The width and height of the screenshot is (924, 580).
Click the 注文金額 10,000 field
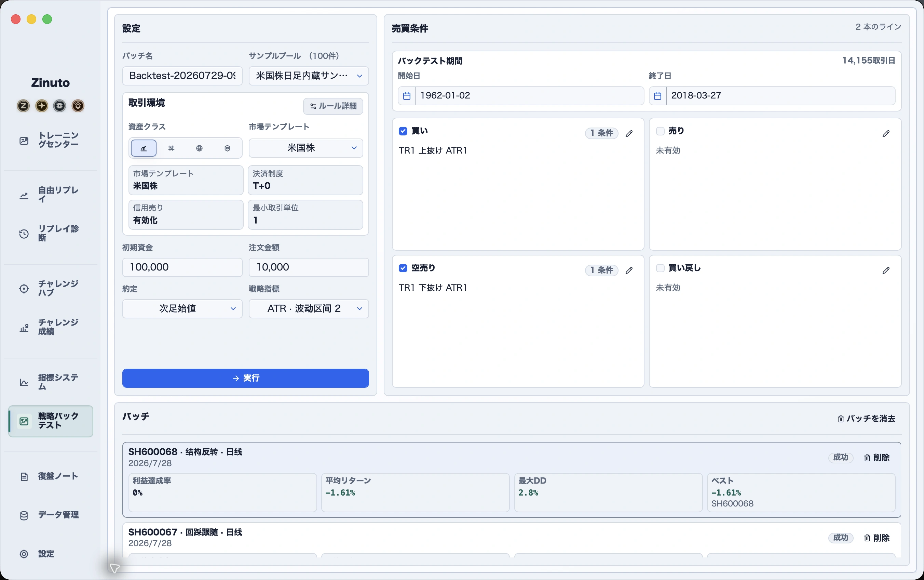309,267
